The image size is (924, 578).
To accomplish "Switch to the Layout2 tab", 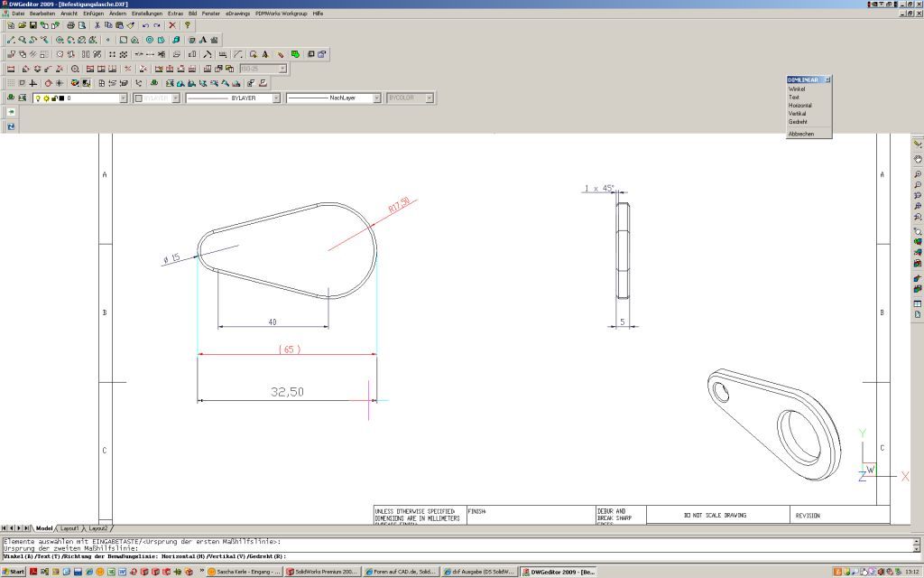I will 97,527.
